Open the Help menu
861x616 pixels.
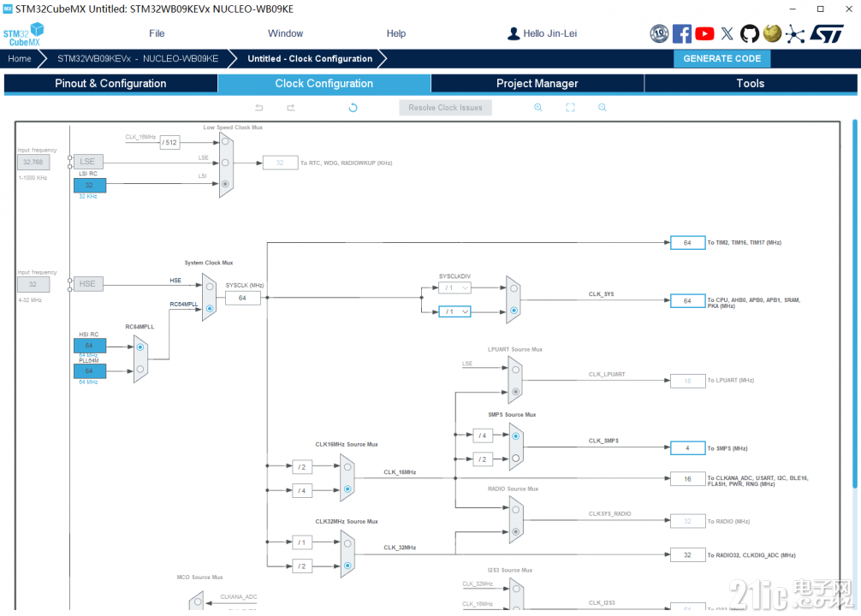tap(396, 33)
